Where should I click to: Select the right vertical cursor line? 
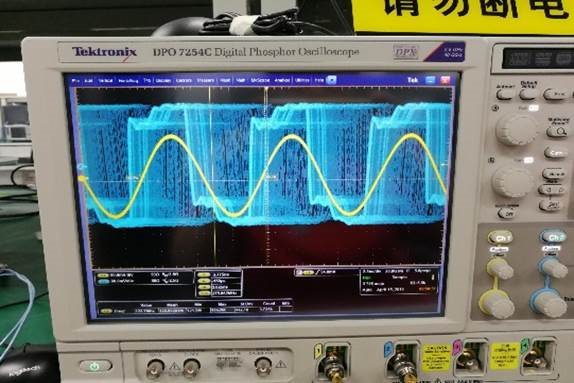pos(266,176)
